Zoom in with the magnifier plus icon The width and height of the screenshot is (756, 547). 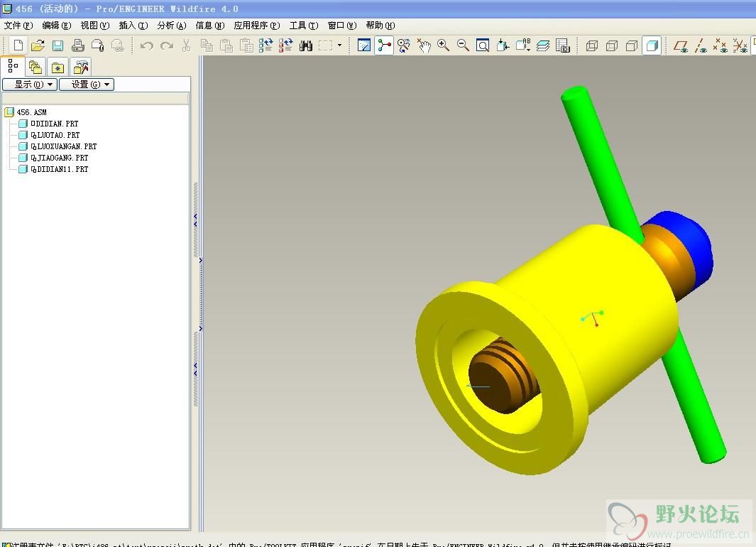(x=444, y=45)
